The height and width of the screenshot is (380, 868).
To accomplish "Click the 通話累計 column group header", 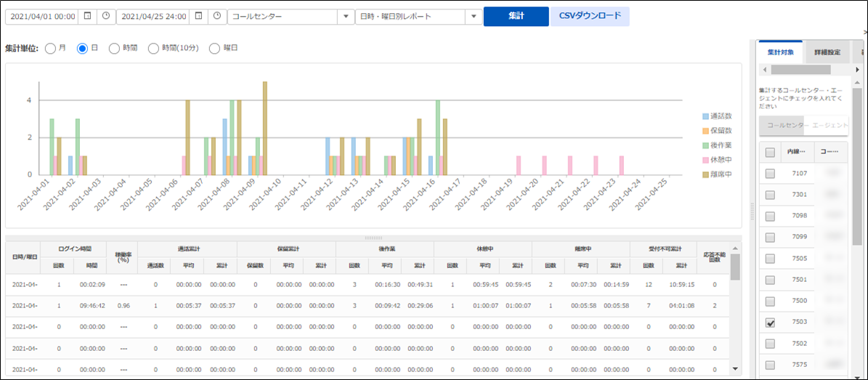I will coord(187,249).
